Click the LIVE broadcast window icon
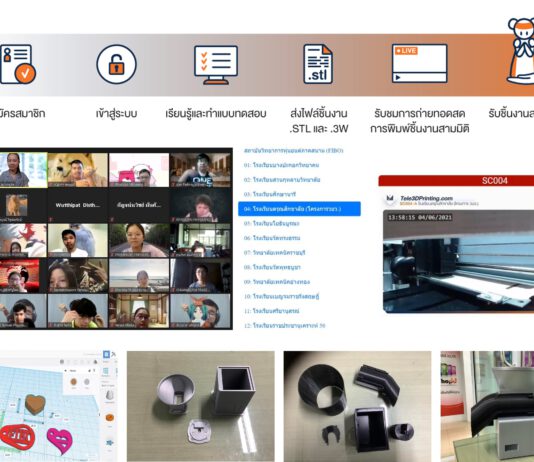 click(420, 63)
